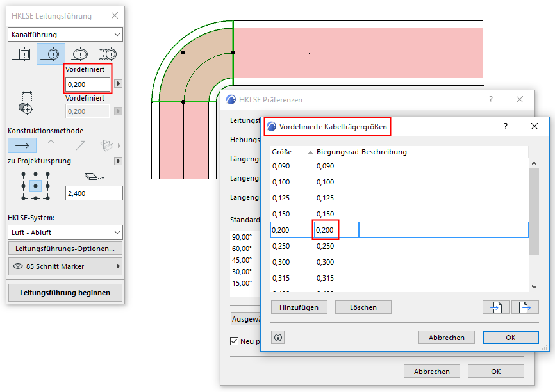
Task: Click the info icon in cable carrier dialog
Action: coord(278,338)
